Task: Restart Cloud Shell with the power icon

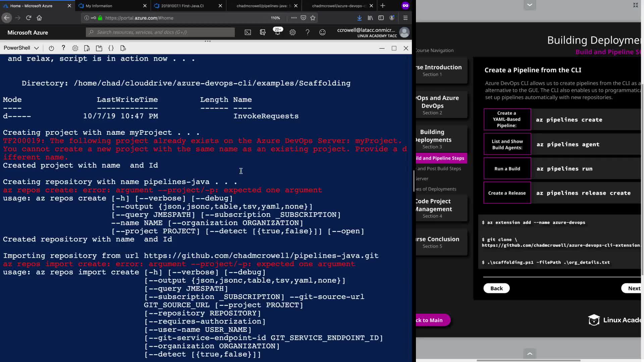Action: [x=51, y=48]
